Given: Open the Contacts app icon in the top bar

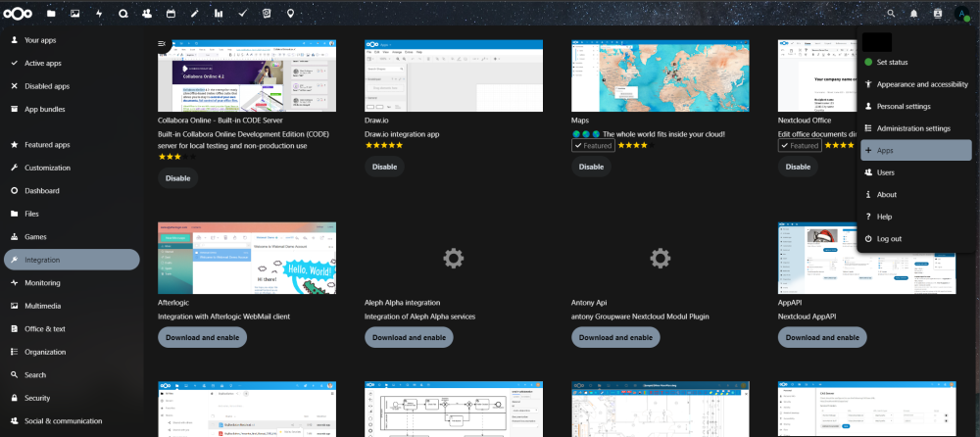Looking at the screenshot, I should coord(147,13).
